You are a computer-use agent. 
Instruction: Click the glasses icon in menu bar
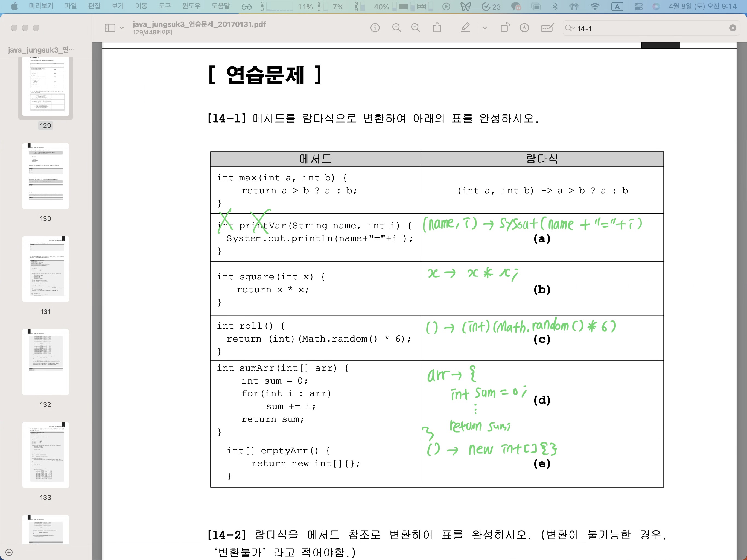pos(247,6)
